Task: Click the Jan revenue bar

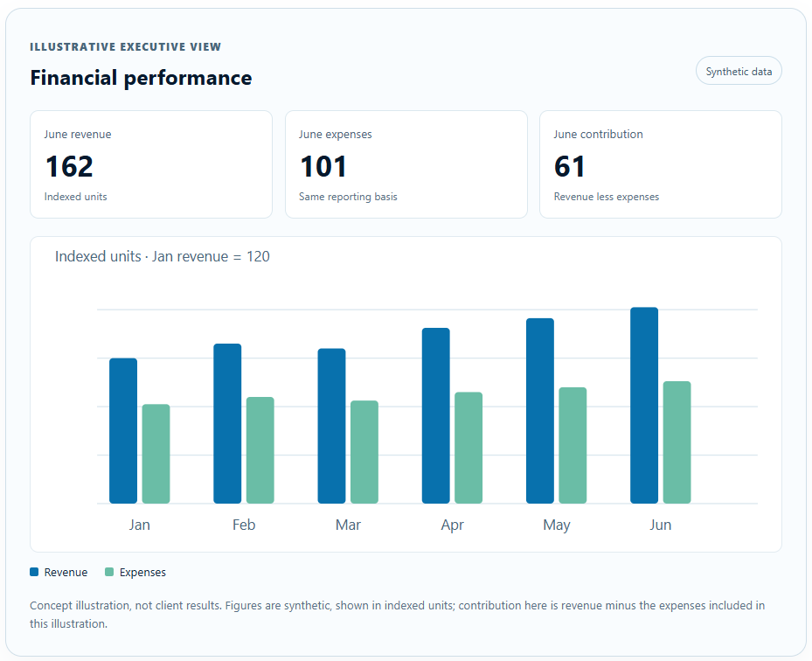Action: click(x=123, y=430)
